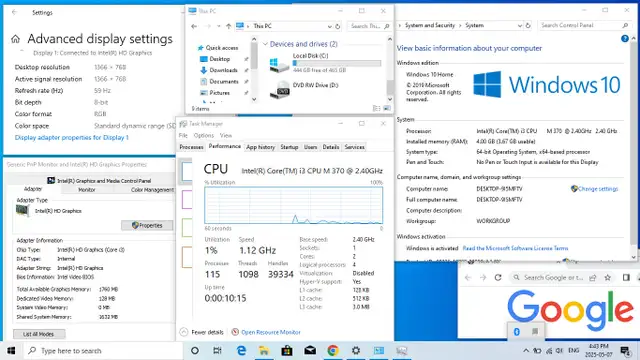Screen dimensions: 640x360
Task: Open Control Panel address dropdown arrow
Action: point(520,25)
